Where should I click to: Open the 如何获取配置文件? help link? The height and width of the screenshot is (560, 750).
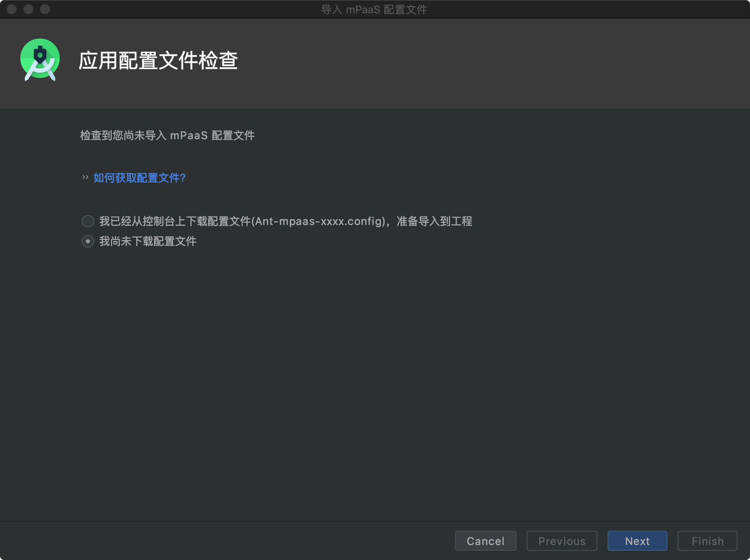click(x=139, y=178)
